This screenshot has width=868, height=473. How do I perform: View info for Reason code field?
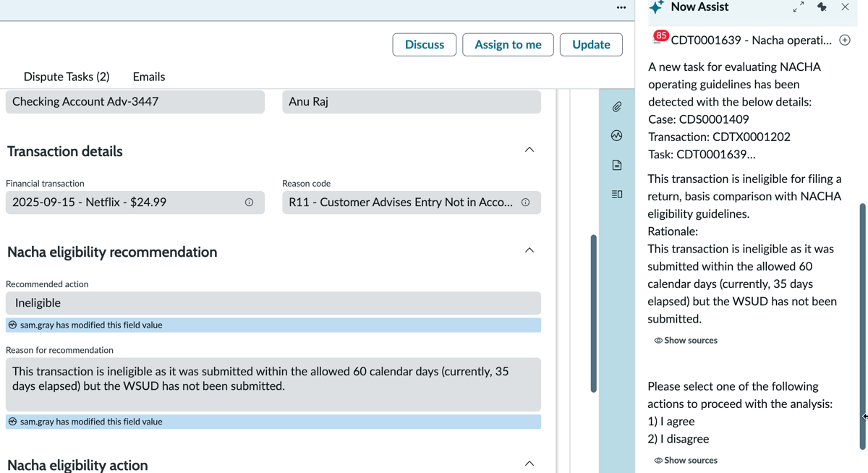click(525, 203)
